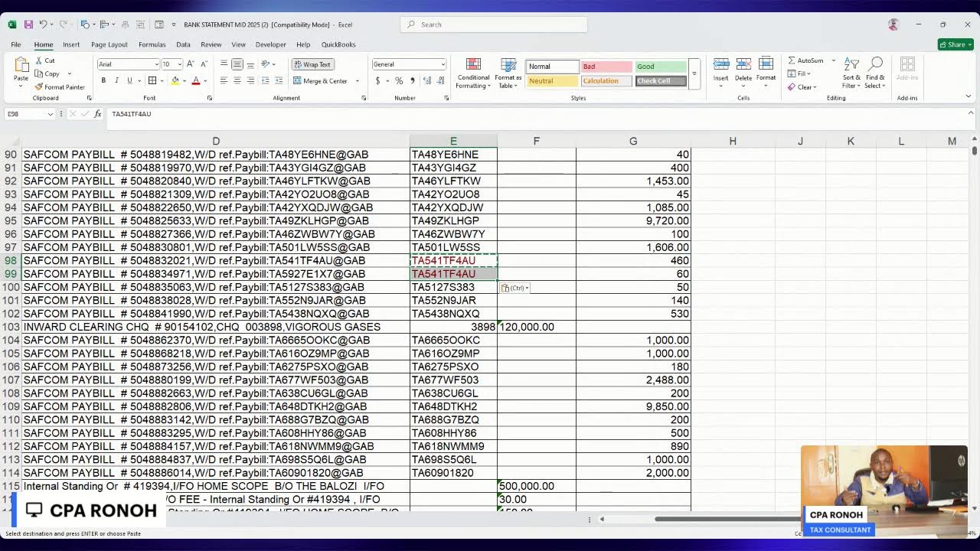Apply Comma Style format
Viewport: 980px width, 551px height.
[x=413, y=80]
